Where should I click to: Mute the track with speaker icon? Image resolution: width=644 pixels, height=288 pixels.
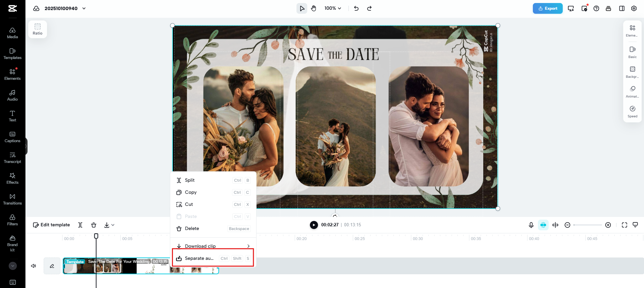point(34,266)
